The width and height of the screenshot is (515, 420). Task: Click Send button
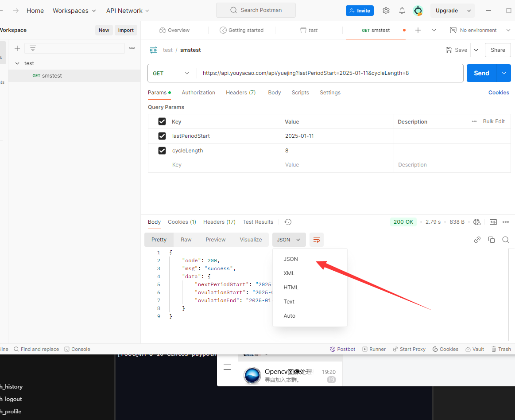481,73
